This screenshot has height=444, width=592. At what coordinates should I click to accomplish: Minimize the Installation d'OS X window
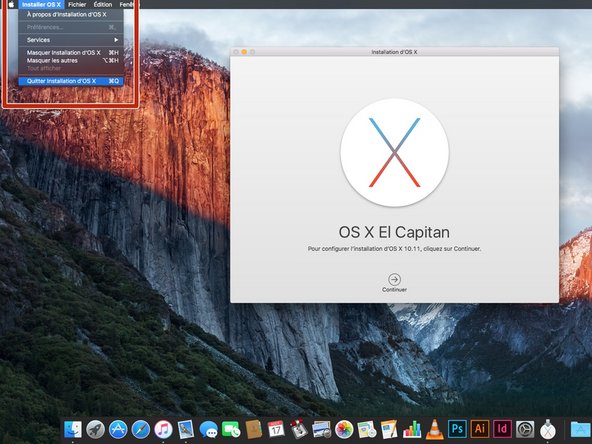click(x=244, y=52)
